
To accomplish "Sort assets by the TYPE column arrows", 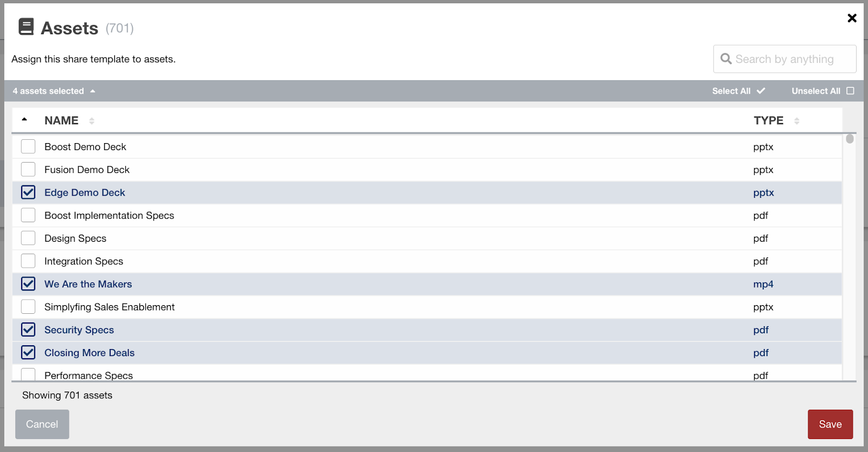I will 796,121.
